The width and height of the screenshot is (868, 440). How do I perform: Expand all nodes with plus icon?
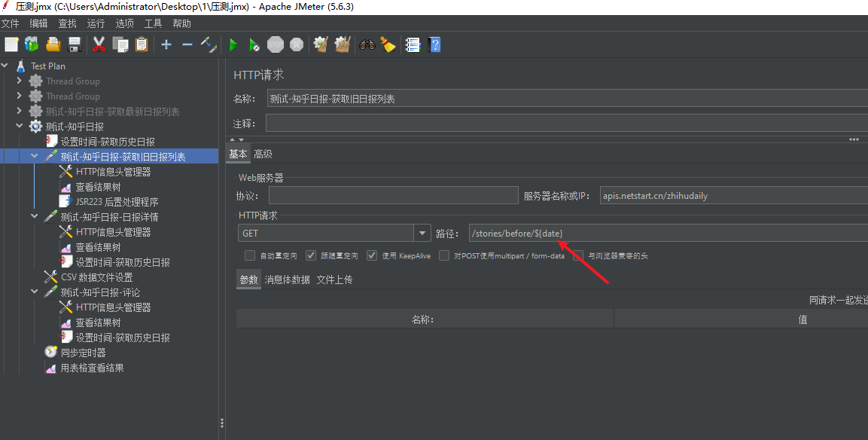(166, 44)
